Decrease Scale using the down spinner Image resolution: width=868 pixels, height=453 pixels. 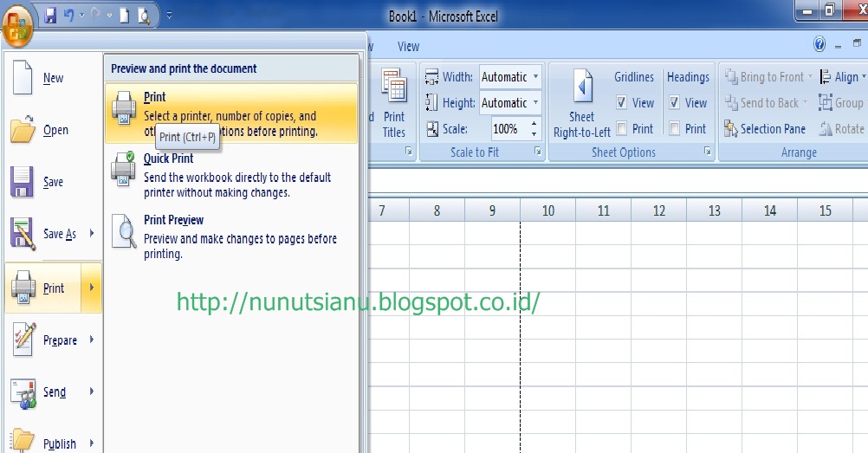click(534, 134)
